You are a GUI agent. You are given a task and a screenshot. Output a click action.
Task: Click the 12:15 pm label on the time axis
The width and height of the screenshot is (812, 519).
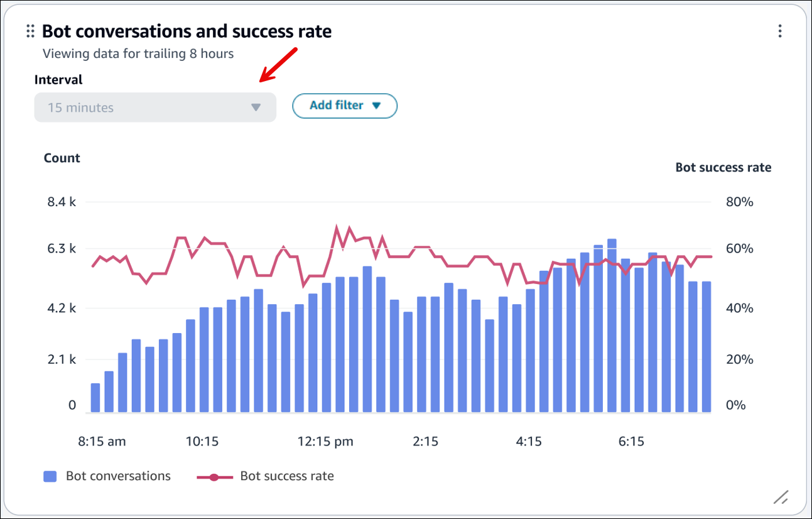point(325,441)
